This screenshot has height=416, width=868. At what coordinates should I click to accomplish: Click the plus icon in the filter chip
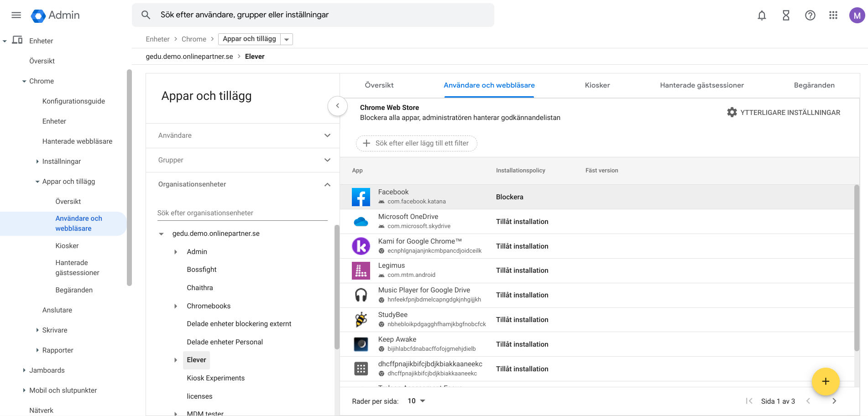(366, 143)
